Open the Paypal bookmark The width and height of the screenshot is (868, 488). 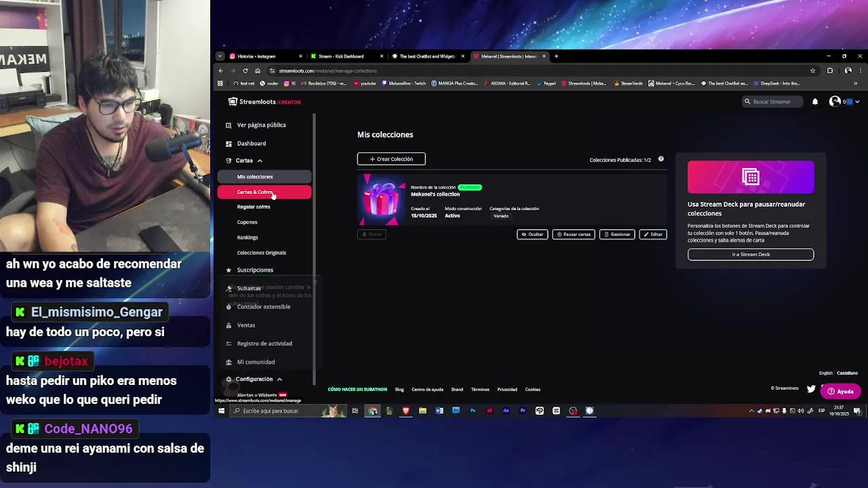point(547,83)
